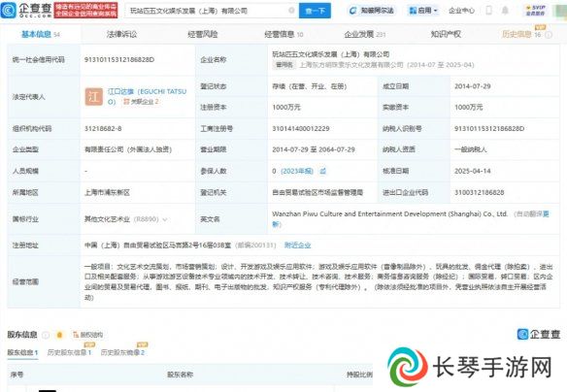The image size is (567, 392).
Task: Switch to the 经营风险 tab
Action: 203,34
